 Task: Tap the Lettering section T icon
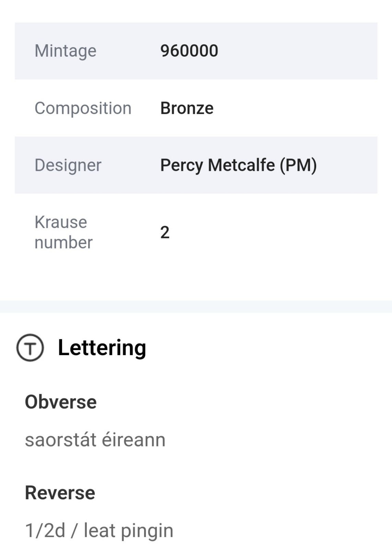click(x=30, y=348)
